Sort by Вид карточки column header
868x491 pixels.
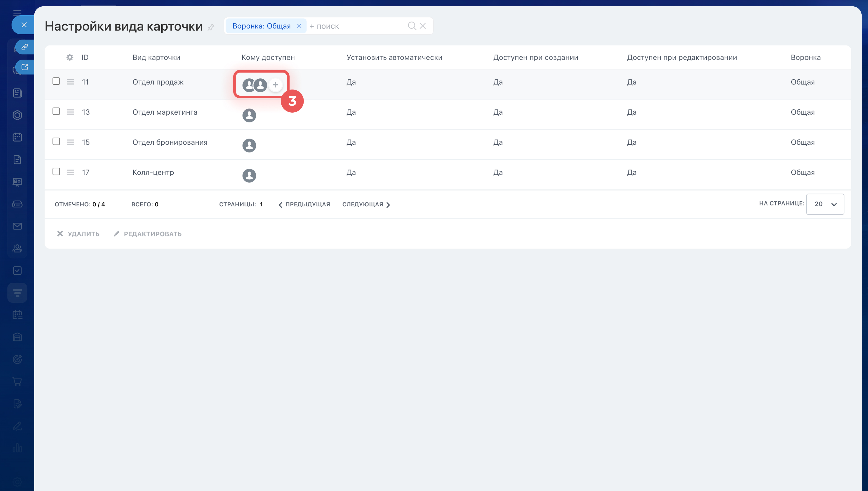coord(156,57)
